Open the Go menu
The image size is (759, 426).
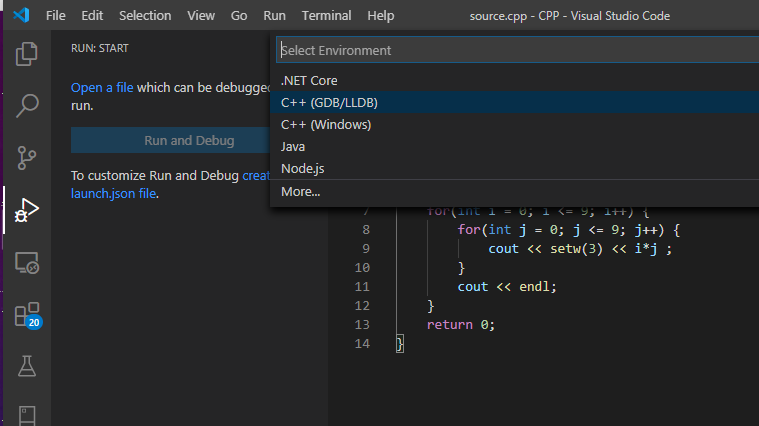click(x=239, y=15)
